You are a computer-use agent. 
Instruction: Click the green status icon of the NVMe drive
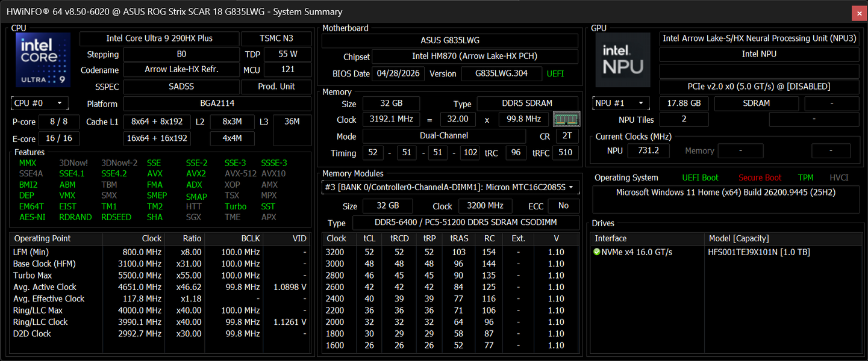[597, 252]
